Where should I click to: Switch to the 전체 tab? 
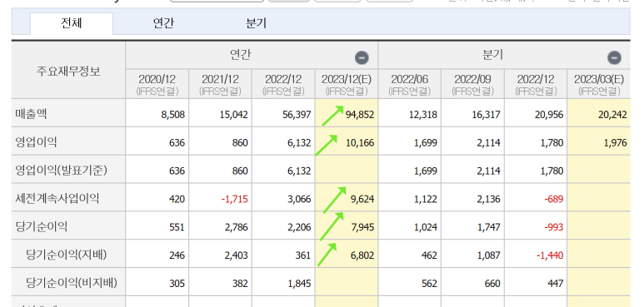tap(72, 23)
